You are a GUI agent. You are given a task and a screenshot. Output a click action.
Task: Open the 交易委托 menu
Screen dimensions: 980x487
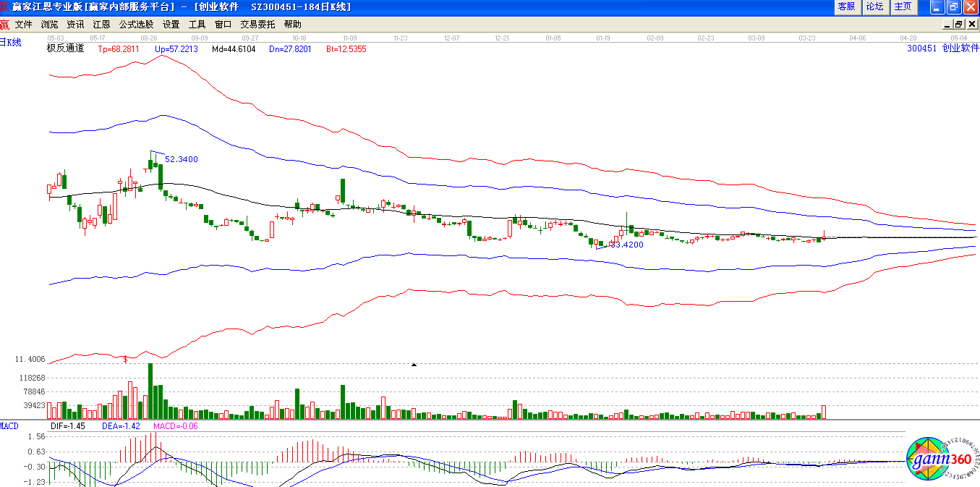point(258,24)
